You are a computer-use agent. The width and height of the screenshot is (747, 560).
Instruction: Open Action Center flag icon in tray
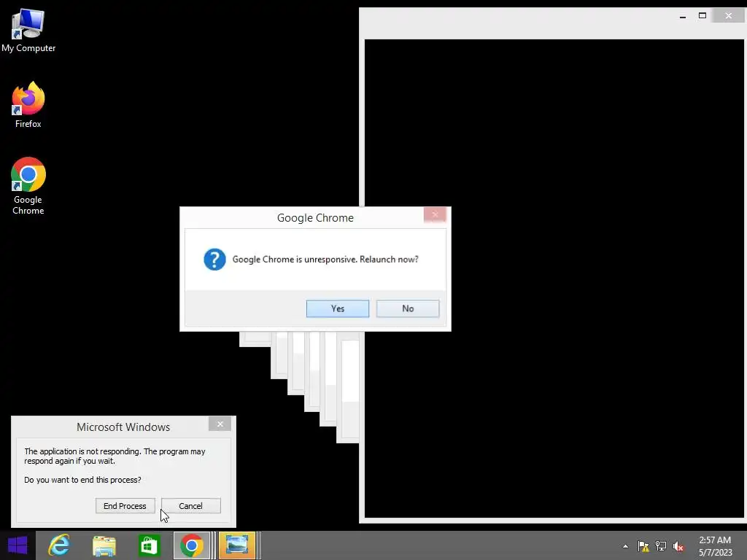tap(643, 546)
